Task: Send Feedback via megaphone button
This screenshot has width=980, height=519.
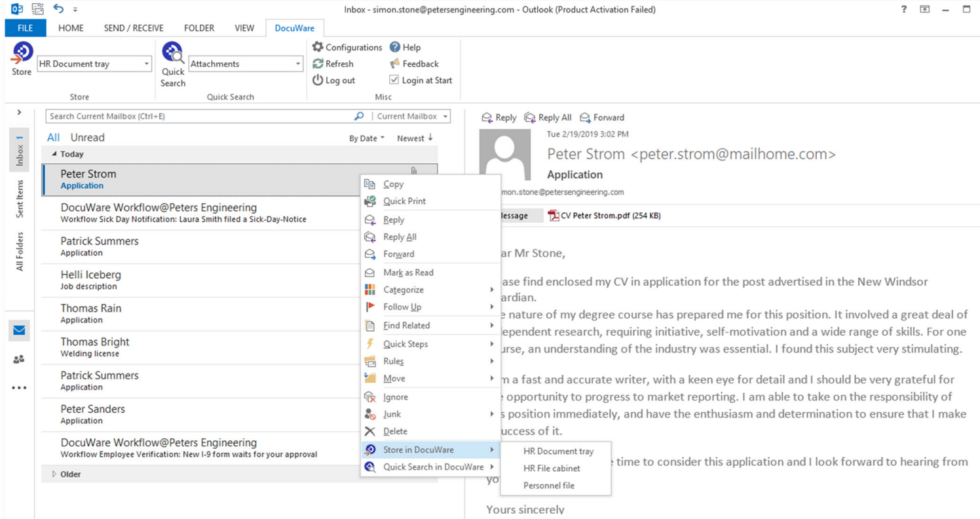Action: pos(414,64)
